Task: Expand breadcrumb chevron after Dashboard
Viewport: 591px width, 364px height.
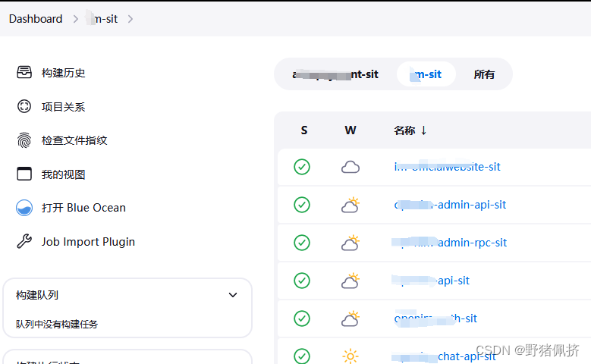Action: [x=76, y=19]
